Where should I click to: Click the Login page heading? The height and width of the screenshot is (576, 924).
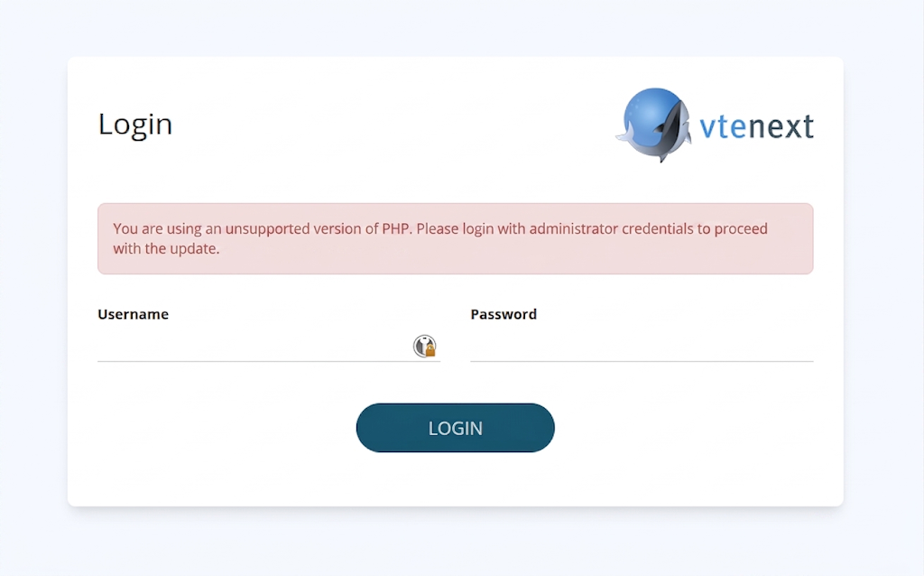click(135, 125)
